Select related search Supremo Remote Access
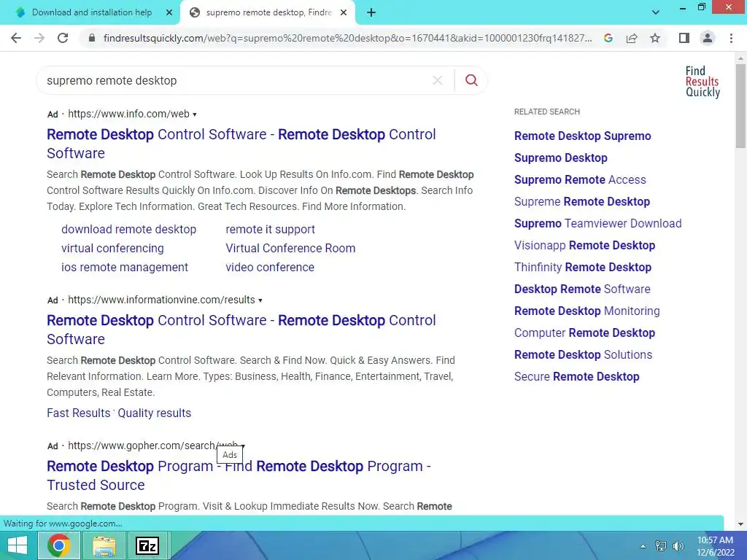Image resolution: width=747 pixels, height=560 pixels. [580, 179]
